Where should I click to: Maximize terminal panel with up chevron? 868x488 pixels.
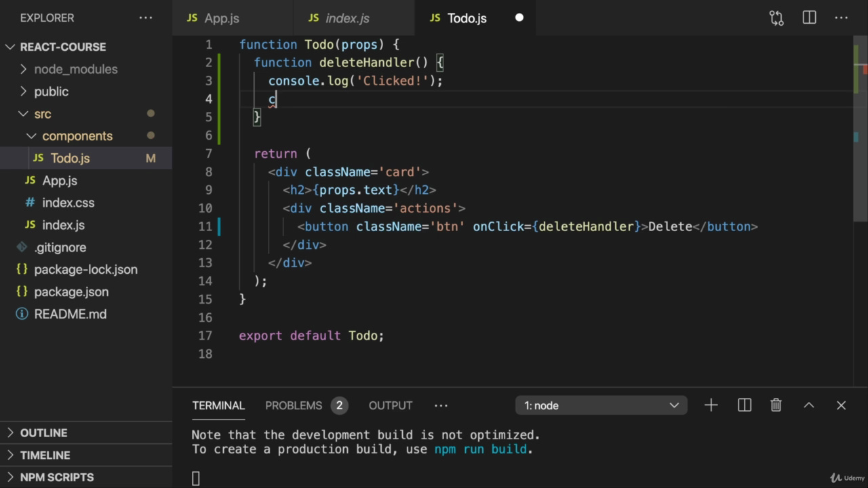click(808, 405)
